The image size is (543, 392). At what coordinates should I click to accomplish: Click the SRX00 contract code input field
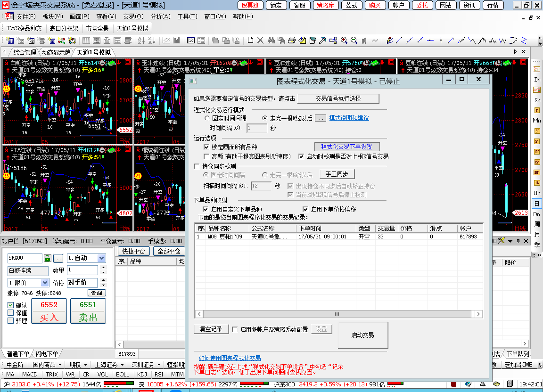[25, 258]
